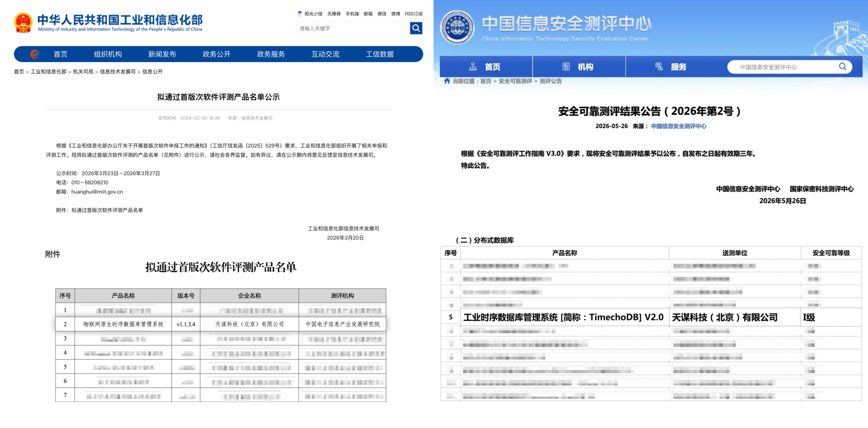
Task: Click the 无障碍 link
Action: (x=334, y=14)
